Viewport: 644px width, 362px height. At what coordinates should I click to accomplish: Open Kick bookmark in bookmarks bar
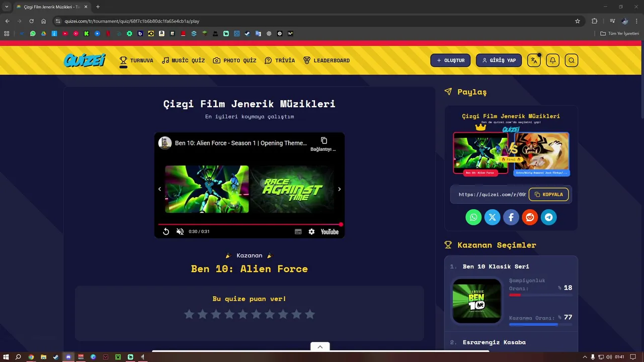click(87, 34)
